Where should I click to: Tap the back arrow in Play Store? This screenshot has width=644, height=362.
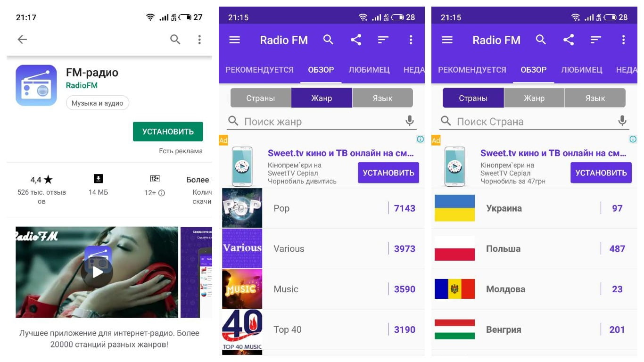pos(22,40)
